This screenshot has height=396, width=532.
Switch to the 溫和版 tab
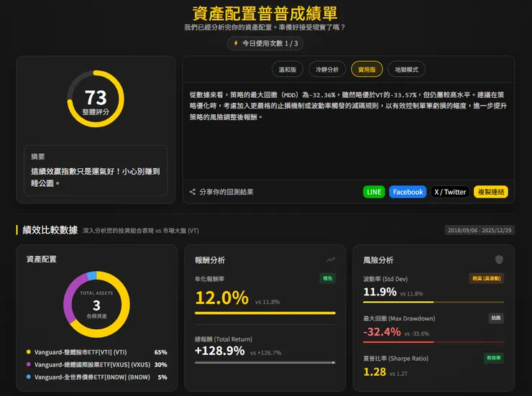tap(288, 70)
